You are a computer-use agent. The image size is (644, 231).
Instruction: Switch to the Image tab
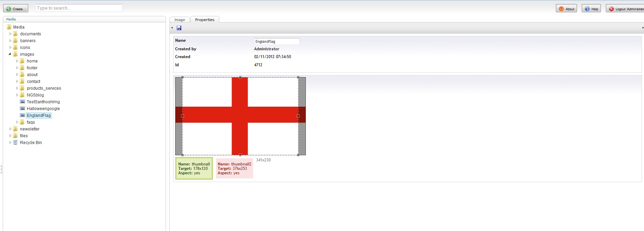(x=180, y=20)
